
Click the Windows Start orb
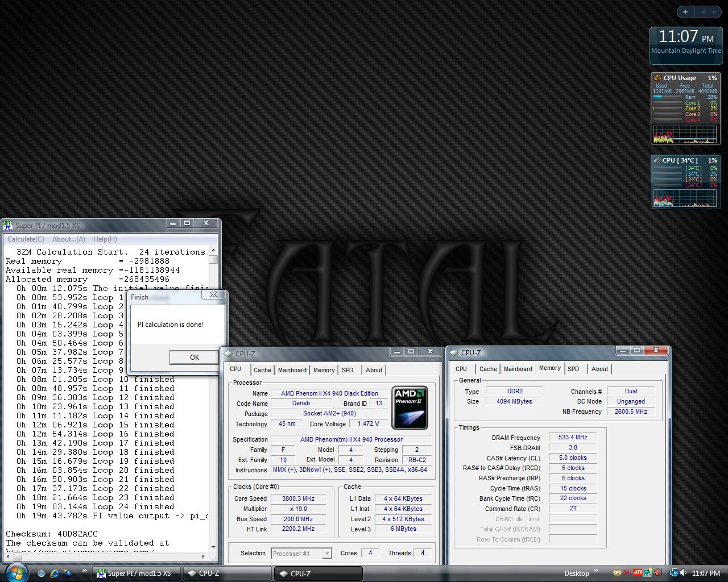pyautogui.click(x=16, y=572)
